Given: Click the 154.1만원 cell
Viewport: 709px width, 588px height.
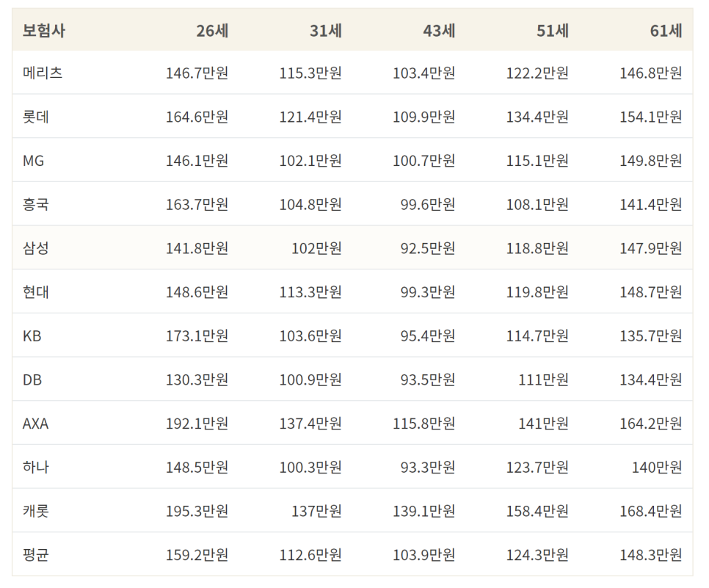Looking at the screenshot, I should tap(651, 117).
